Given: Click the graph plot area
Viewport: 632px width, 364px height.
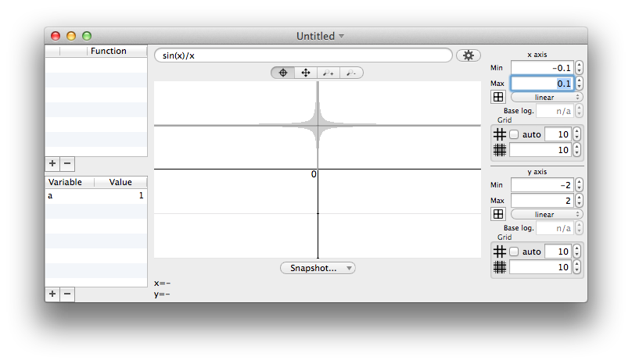Looking at the screenshot, I should coord(318,170).
